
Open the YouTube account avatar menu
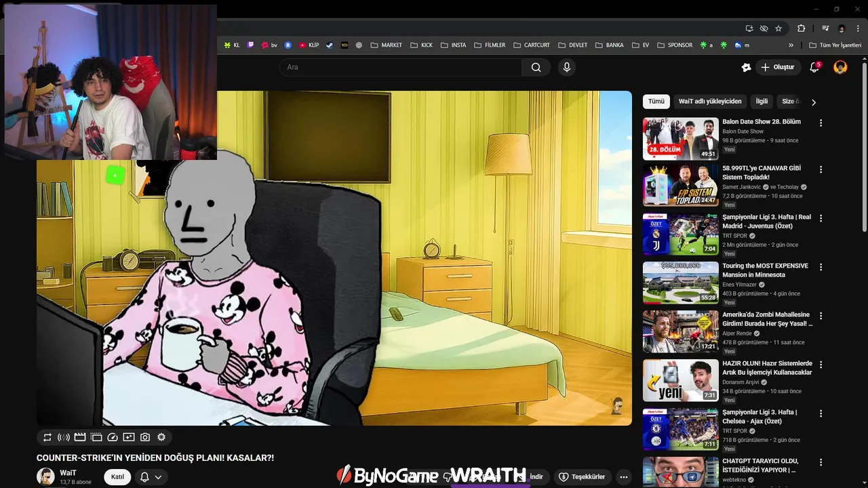point(840,67)
